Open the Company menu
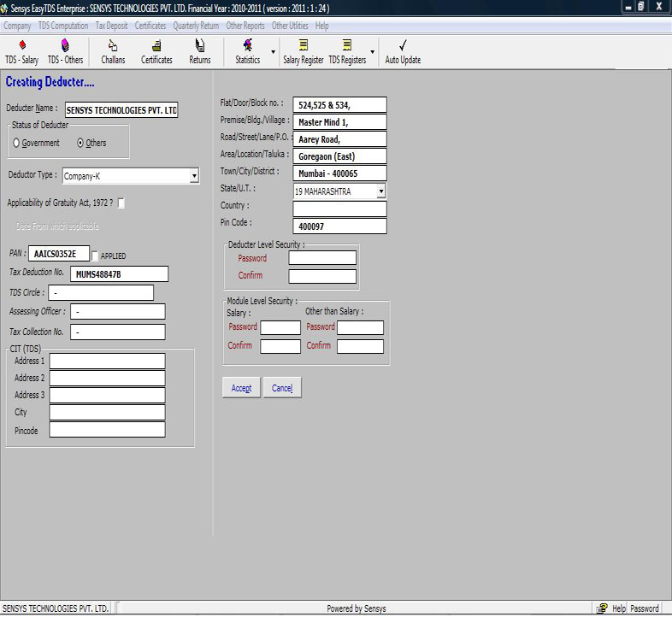 pos(17,26)
